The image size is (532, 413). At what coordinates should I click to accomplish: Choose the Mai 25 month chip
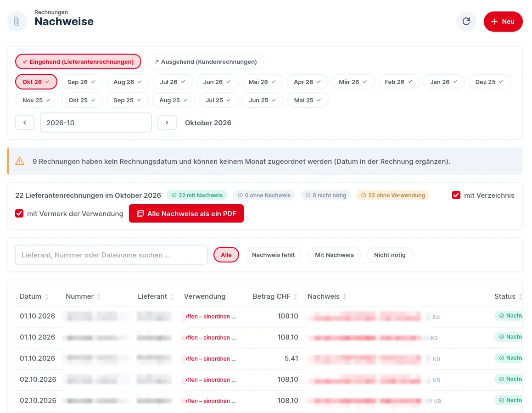pos(308,100)
